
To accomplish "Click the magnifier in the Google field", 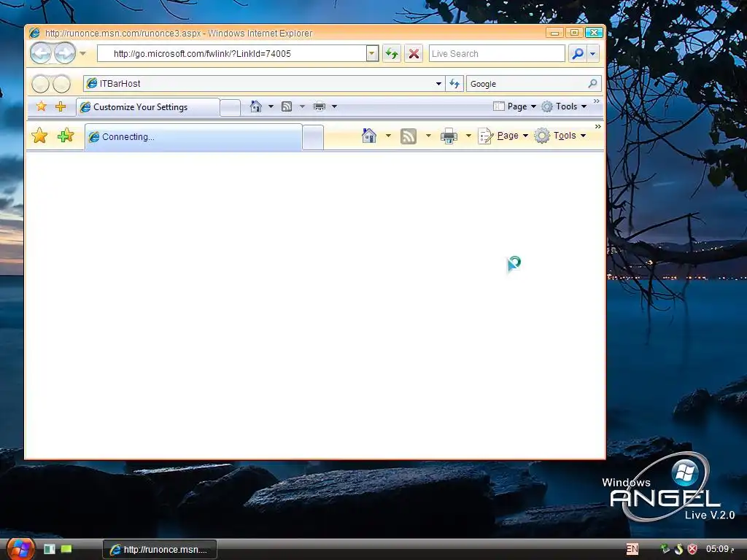I will click(x=592, y=84).
